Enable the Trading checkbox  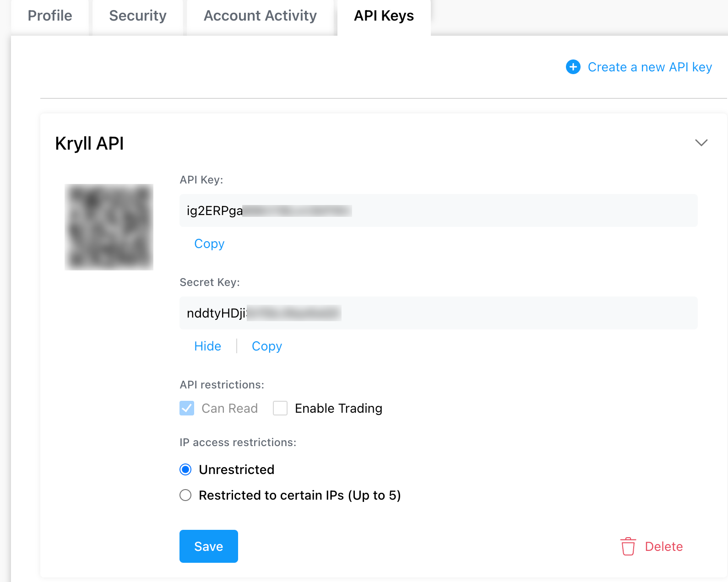(280, 408)
